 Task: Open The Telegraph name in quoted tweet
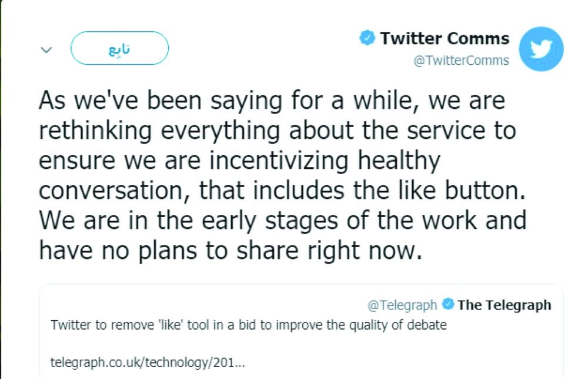(504, 305)
